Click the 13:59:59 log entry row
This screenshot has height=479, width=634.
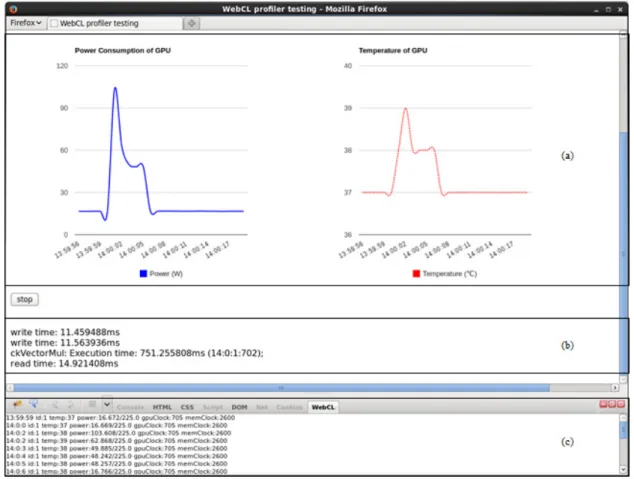[x=120, y=418]
